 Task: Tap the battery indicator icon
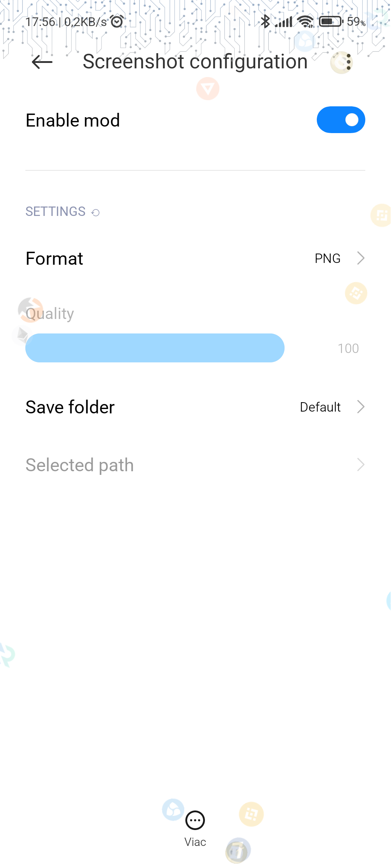(x=331, y=22)
